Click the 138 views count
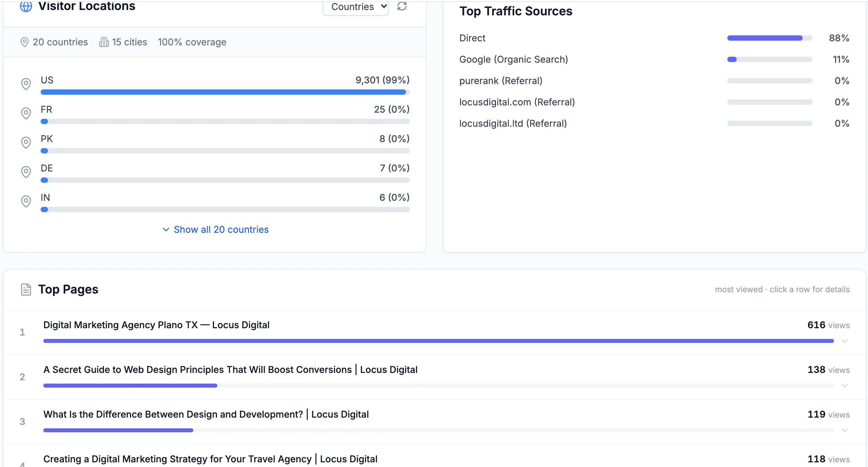 click(x=829, y=370)
